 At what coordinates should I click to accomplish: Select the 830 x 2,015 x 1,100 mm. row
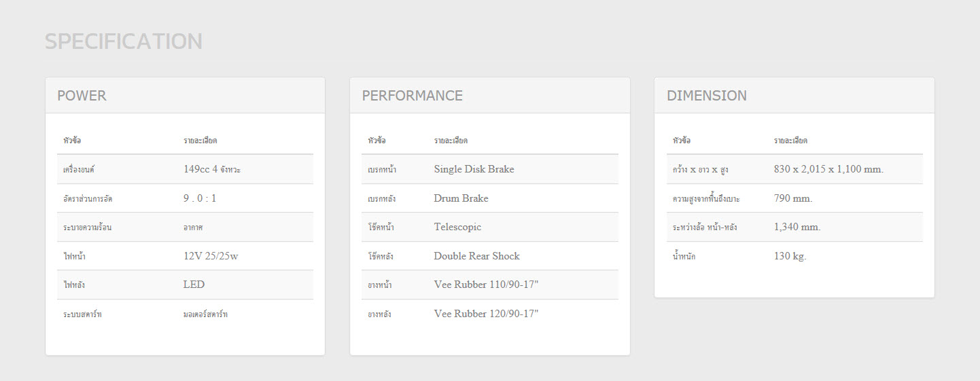pos(794,169)
